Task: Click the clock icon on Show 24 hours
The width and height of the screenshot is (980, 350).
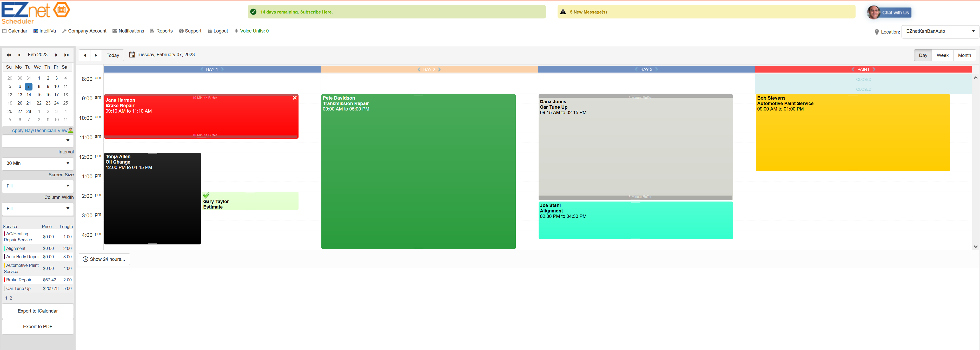Action: [85, 259]
